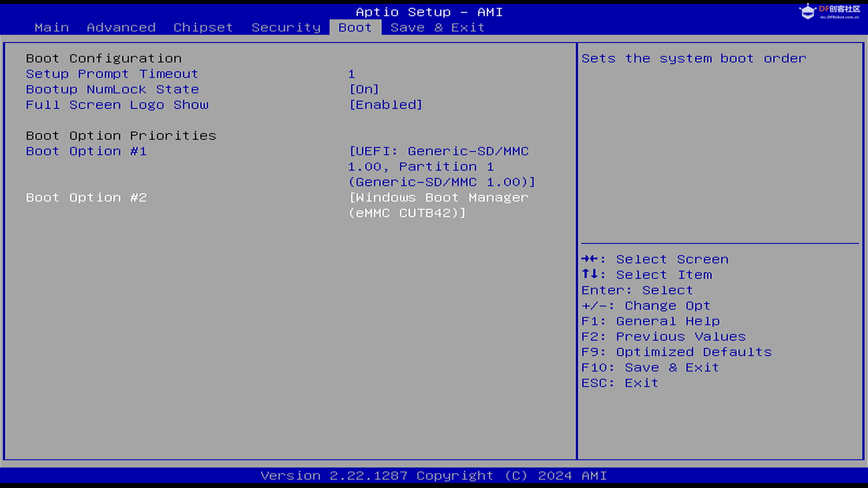This screenshot has height=488, width=868.
Task: Click the F10: Save & Exit hint
Action: pos(650,367)
